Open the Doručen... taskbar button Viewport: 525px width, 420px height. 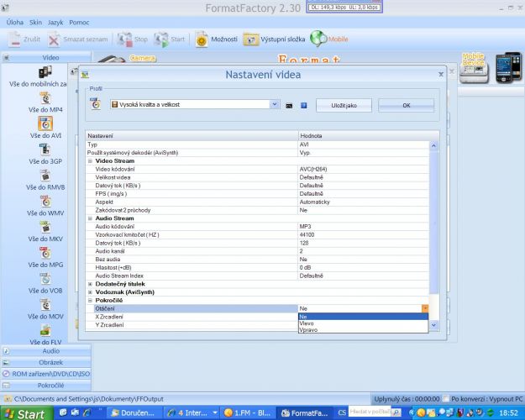pos(134,413)
